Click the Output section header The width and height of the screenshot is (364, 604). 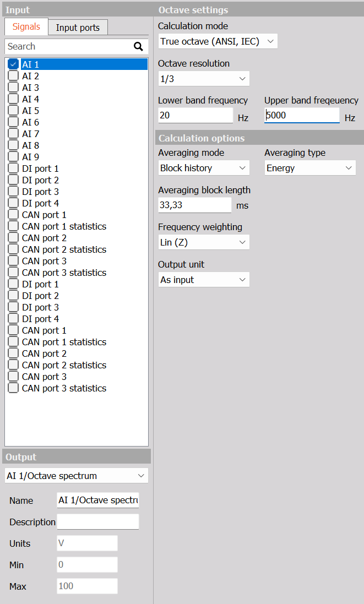76,457
